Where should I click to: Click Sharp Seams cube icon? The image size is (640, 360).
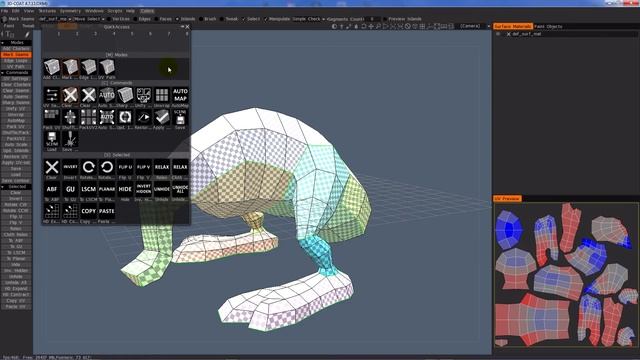(x=125, y=95)
